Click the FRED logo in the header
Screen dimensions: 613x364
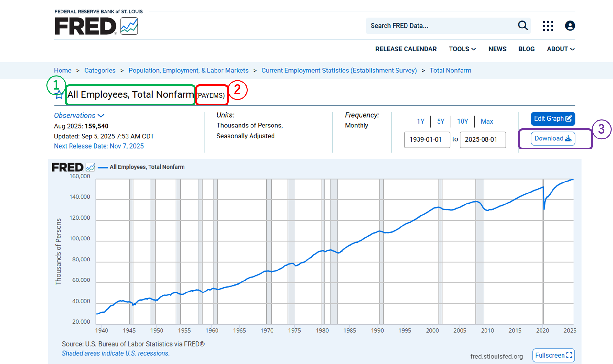(96, 26)
